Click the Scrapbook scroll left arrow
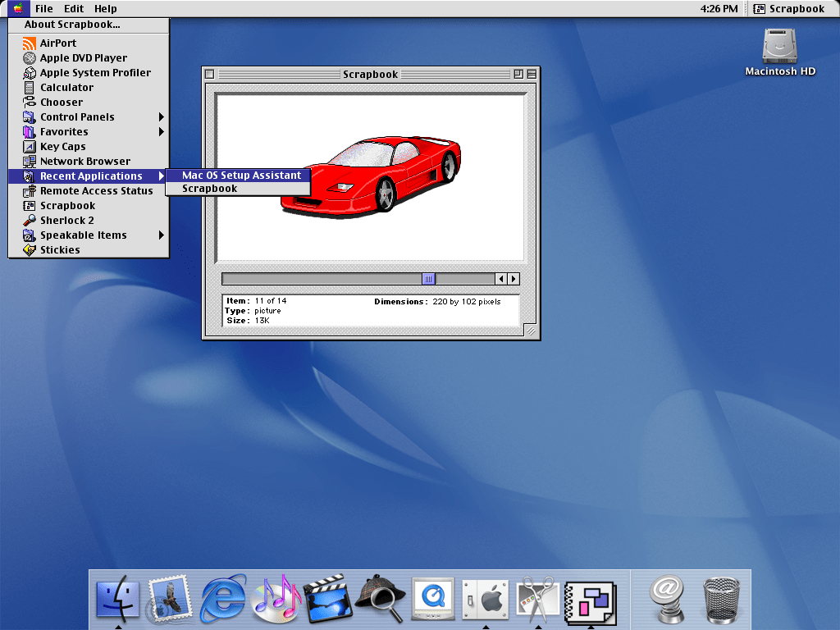 coord(502,279)
